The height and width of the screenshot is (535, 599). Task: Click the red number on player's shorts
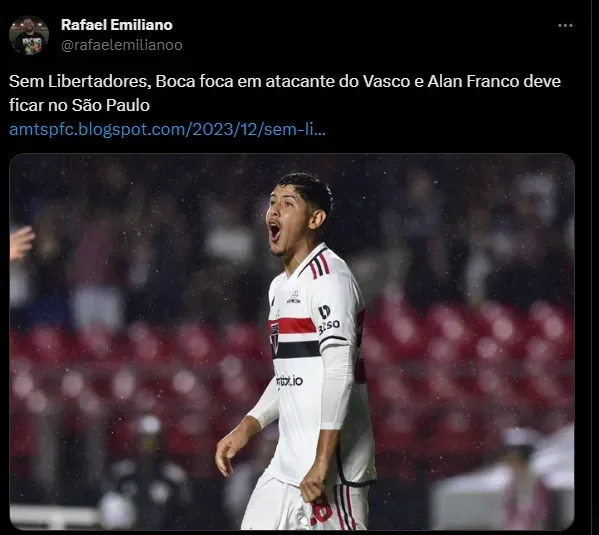(x=321, y=510)
